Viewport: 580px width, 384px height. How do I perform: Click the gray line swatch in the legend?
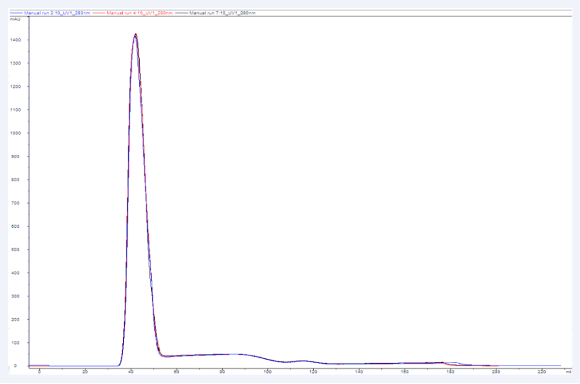(182, 13)
